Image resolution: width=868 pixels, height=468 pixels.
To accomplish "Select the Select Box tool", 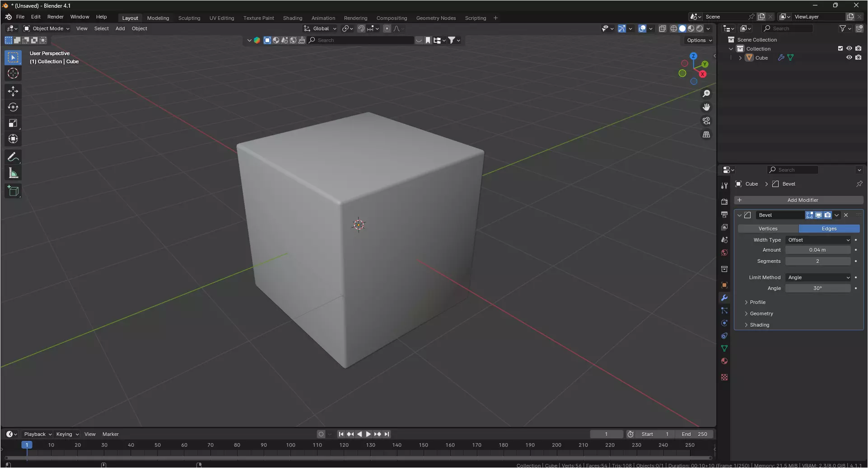I will pyautogui.click(x=13, y=57).
